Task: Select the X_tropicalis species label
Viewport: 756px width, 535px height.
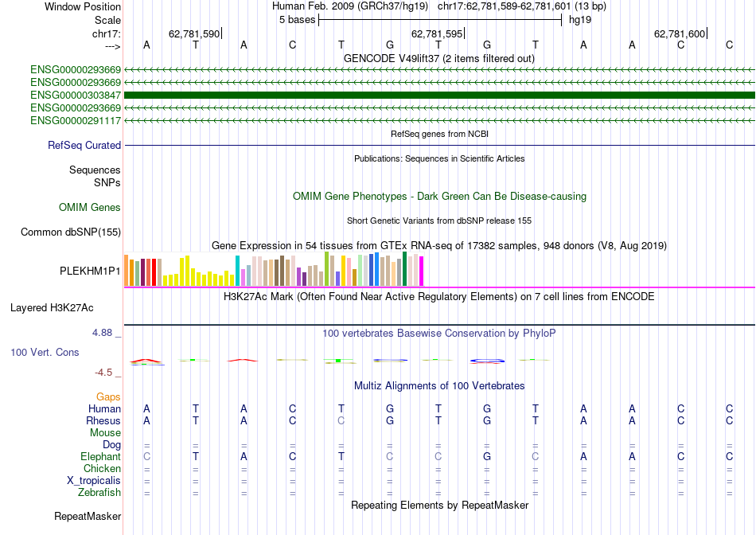Action: (x=94, y=481)
